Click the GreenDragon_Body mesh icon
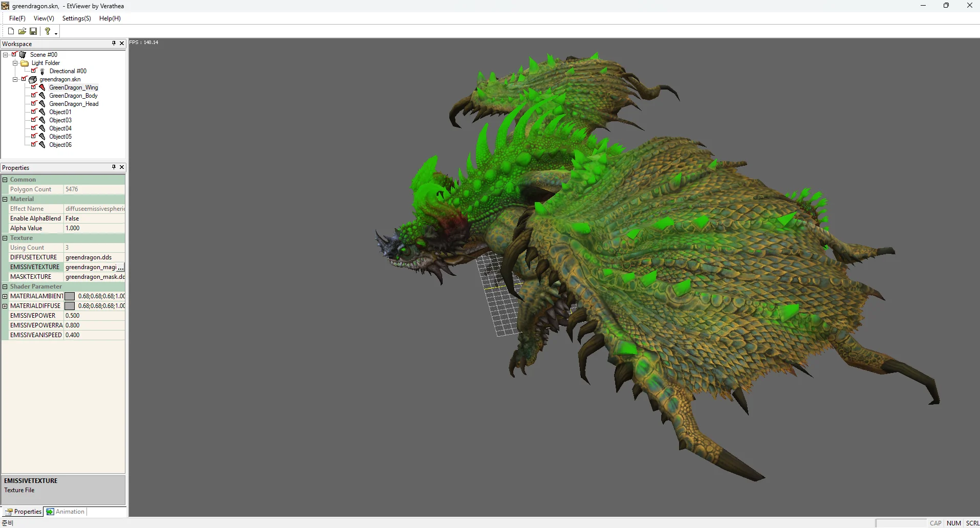The height and width of the screenshot is (528, 980). pyautogui.click(x=42, y=96)
